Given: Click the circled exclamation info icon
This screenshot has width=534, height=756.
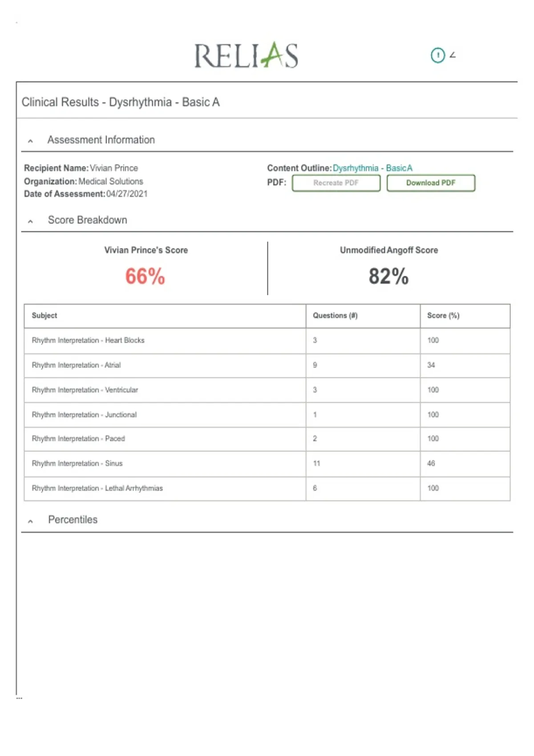Looking at the screenshot, I should click(x=438, y=55).
